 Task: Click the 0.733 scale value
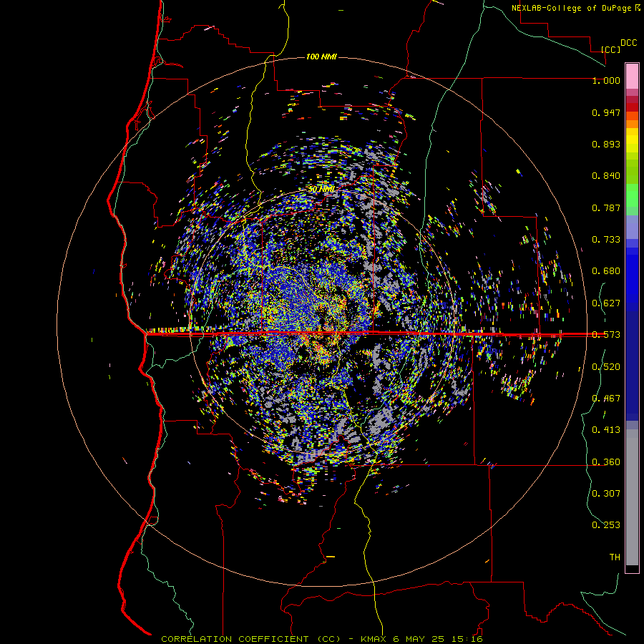pyautogui.click(x=606, y=240)
